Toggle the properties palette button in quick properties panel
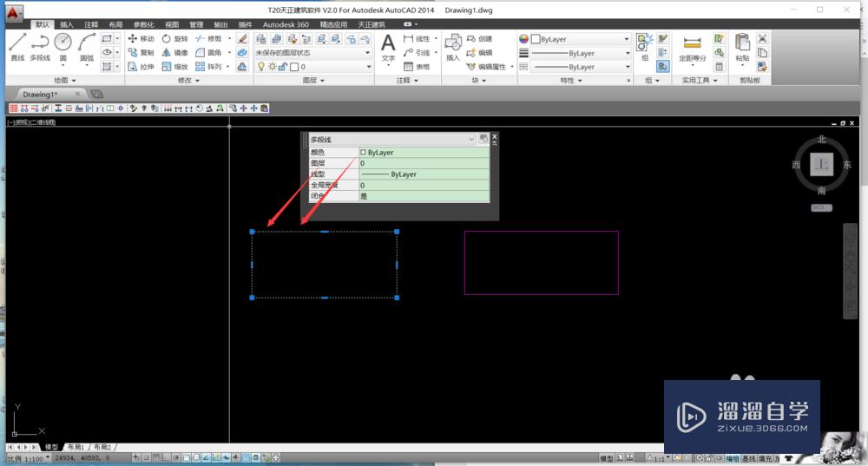Viewport: 868px width, 466px height. click(483, 138)
